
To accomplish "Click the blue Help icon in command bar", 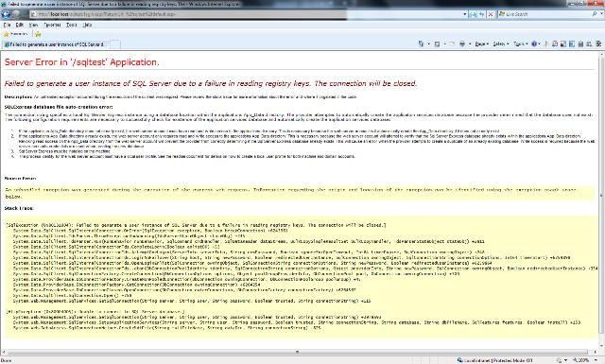I will tap(534, 44).
